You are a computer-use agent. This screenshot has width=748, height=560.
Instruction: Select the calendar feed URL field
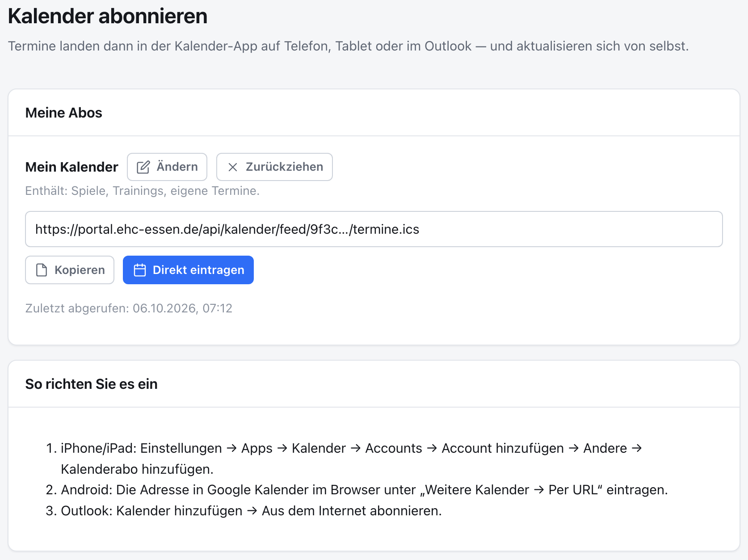pos(374,229)
